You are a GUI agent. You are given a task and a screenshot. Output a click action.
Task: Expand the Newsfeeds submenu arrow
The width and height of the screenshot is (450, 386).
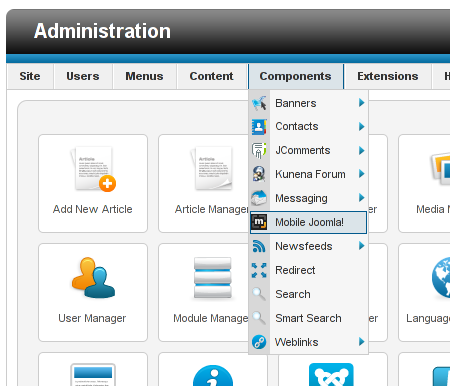coord(361,246)
